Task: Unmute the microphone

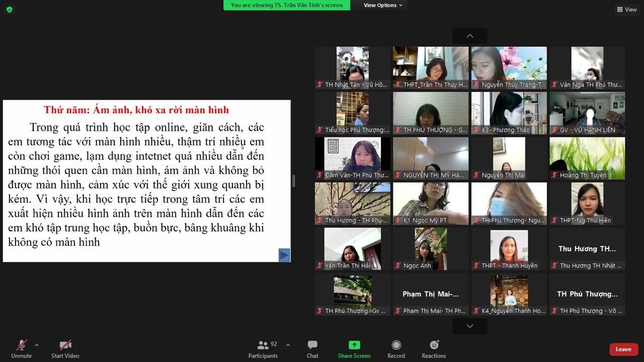Action: [x=21, y=349]
